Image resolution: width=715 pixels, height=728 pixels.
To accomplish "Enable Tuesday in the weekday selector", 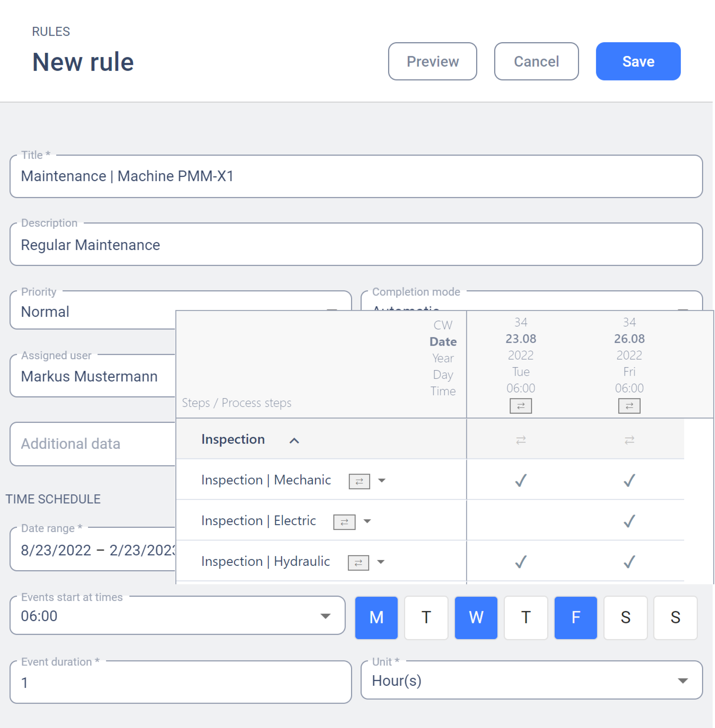I will click(x=426, y=618).
